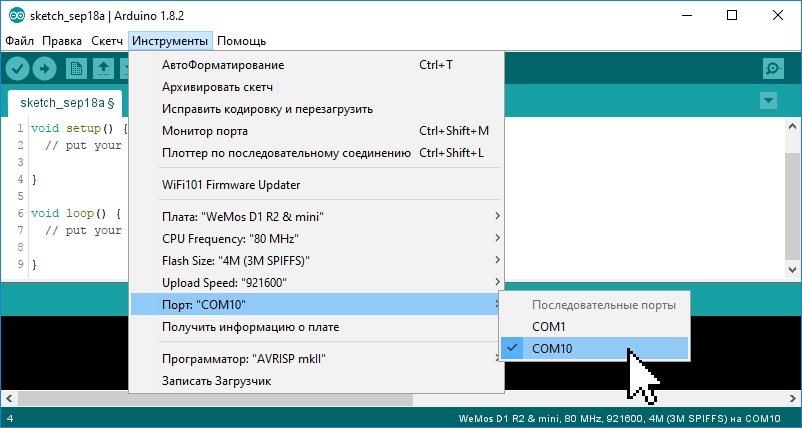Select the checked COM10 serial port
The width and height of the screenshot is (802, 428).
(594, 348)
